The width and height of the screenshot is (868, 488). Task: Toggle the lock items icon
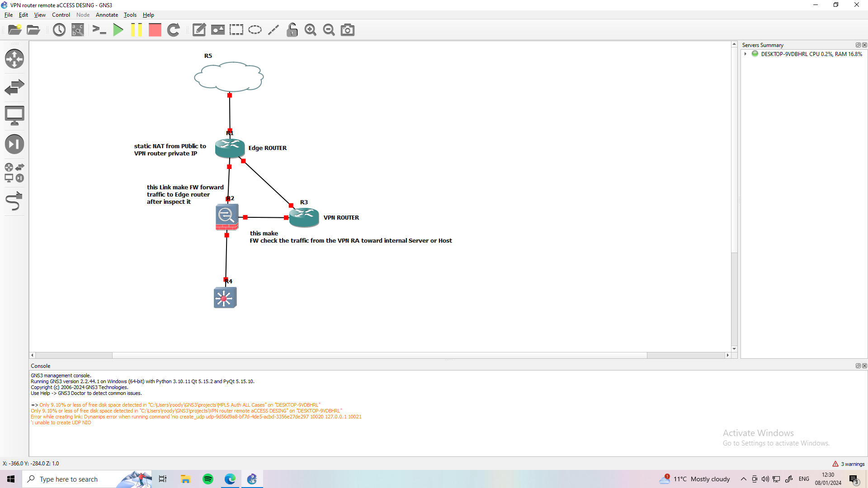(x=292, y=30)
